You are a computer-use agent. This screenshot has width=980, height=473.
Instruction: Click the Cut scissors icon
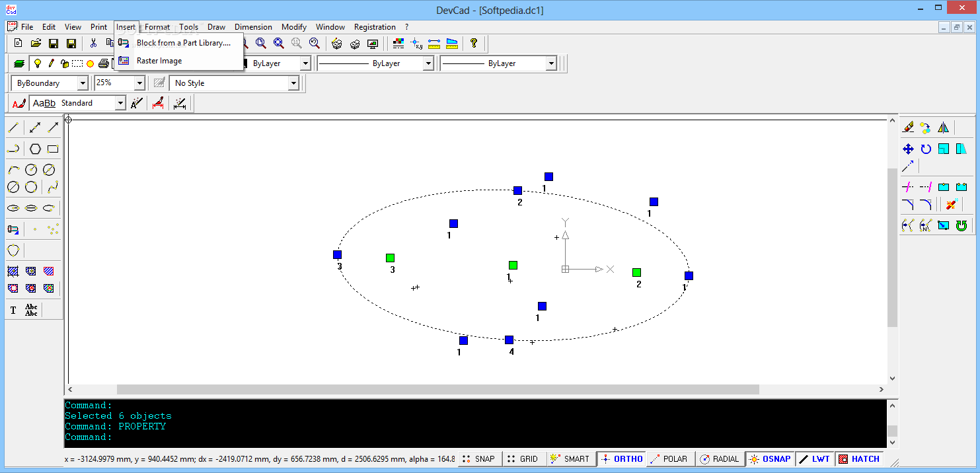(93, 44)
